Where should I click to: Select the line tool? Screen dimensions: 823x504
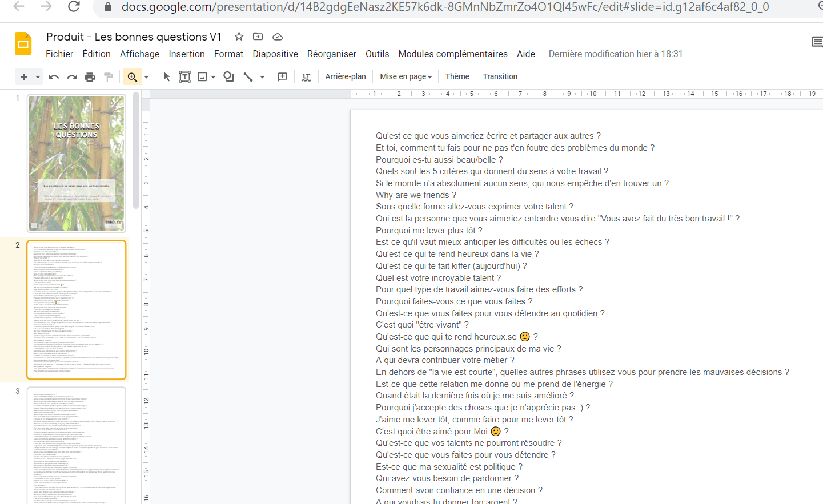click(x=248, y=76)
